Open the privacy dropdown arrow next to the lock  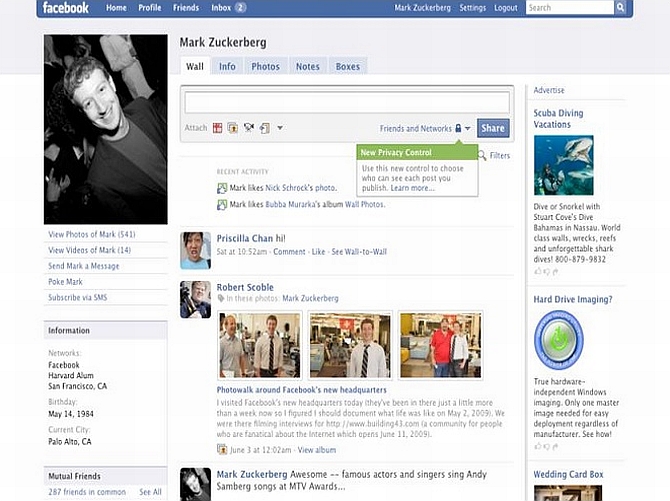click(467, 128)
